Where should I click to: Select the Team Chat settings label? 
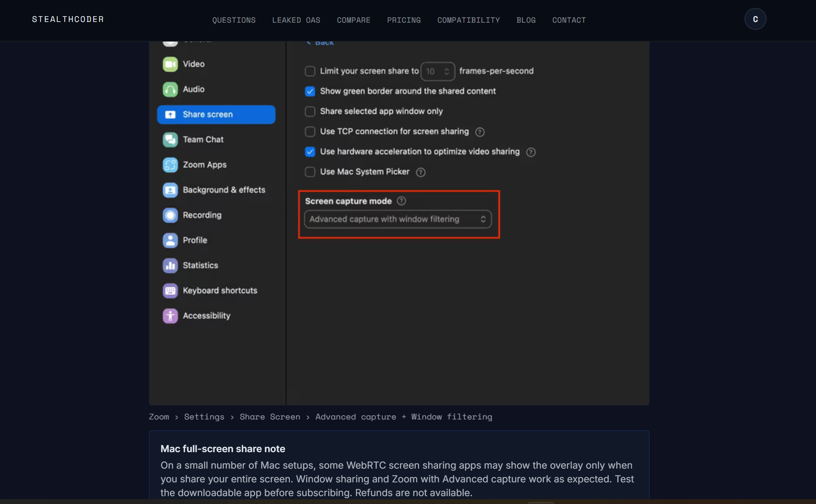[203, 139]
